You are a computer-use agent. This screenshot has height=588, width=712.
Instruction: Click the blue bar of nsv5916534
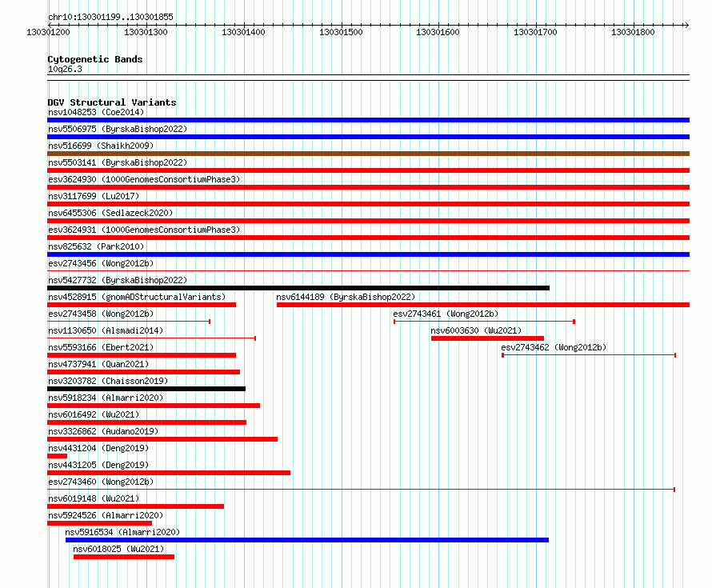pos(307,540)
